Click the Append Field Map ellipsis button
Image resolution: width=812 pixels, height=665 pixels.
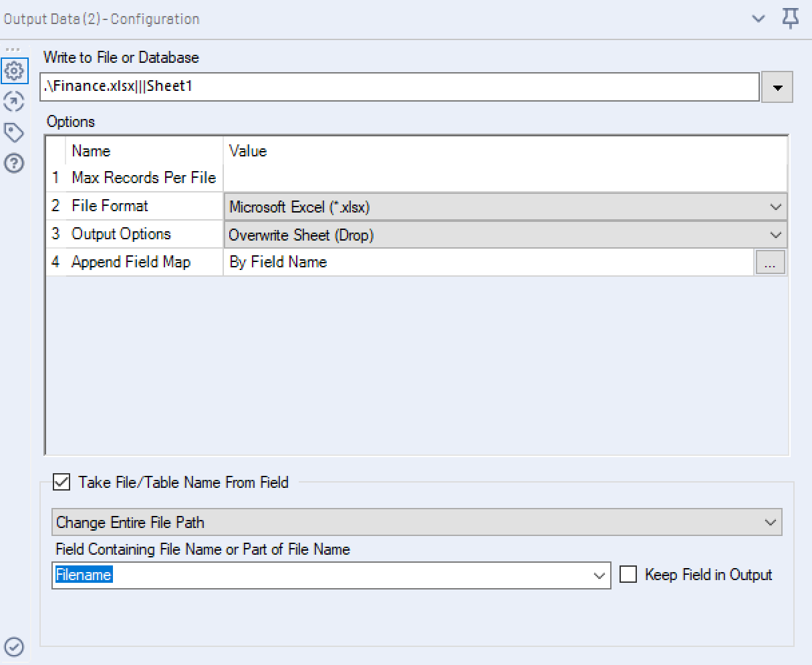click(770, 263)
